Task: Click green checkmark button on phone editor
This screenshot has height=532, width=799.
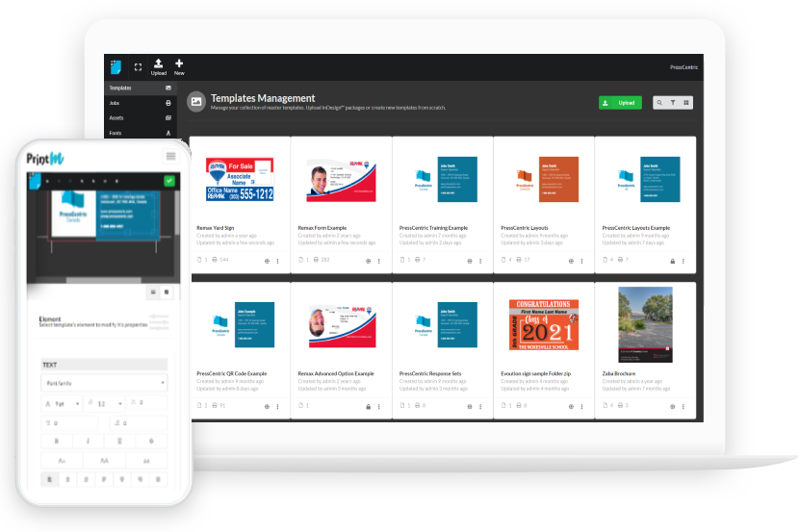Action: click(169, 180)
